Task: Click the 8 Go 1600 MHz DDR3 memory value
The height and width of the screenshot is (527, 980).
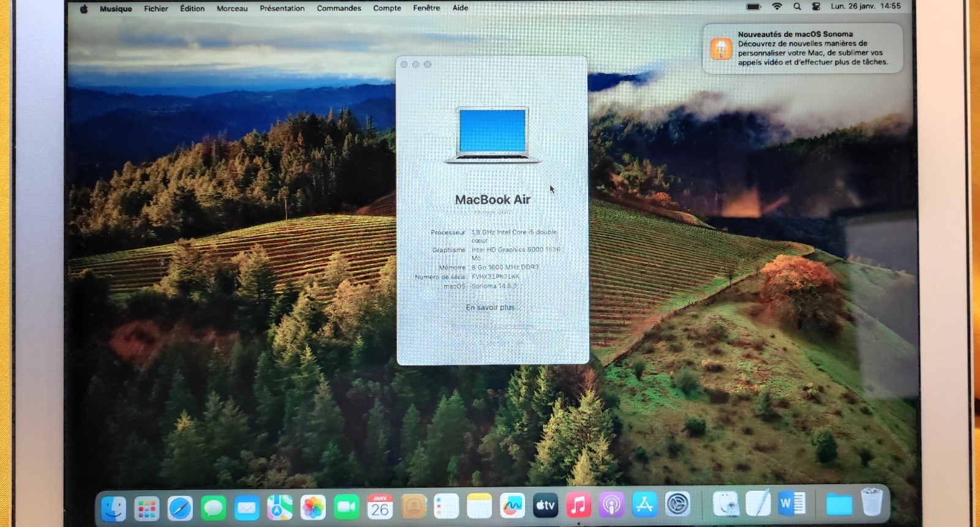Action: pyautogui.click(x=505, y=267)
